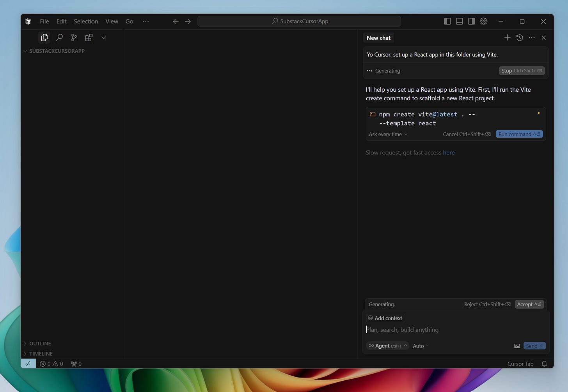Follow the 'here' fast access link
Screen dimensions: 568x392
[449, 153]
